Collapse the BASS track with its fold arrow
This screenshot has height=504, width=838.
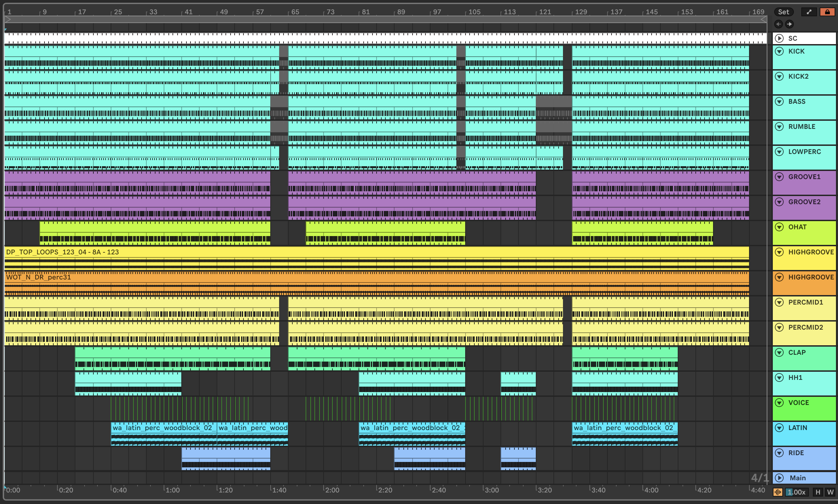[x=779, y=101]
